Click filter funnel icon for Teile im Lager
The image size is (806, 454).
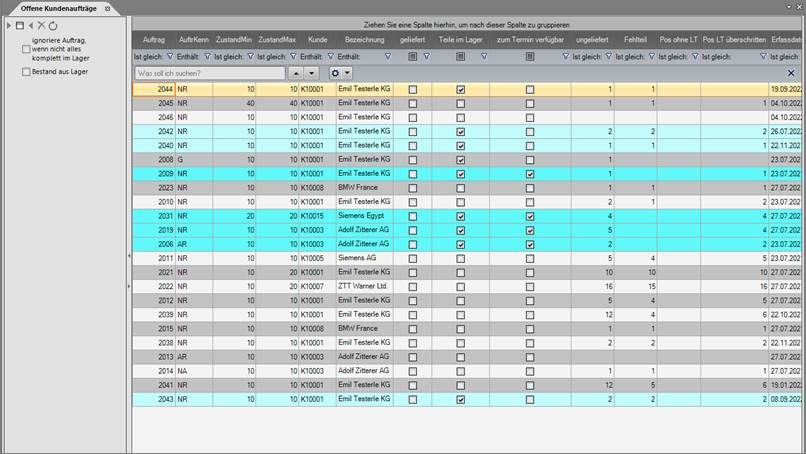[484, 57]
